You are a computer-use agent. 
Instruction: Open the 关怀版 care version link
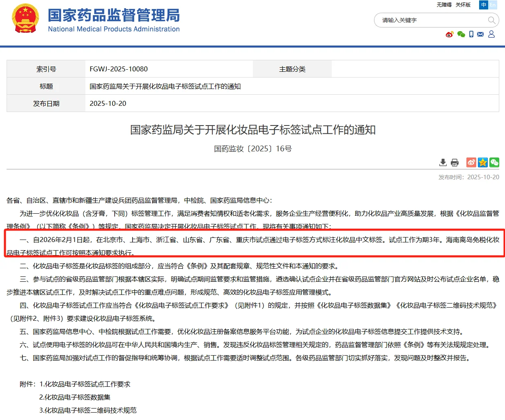464,5
